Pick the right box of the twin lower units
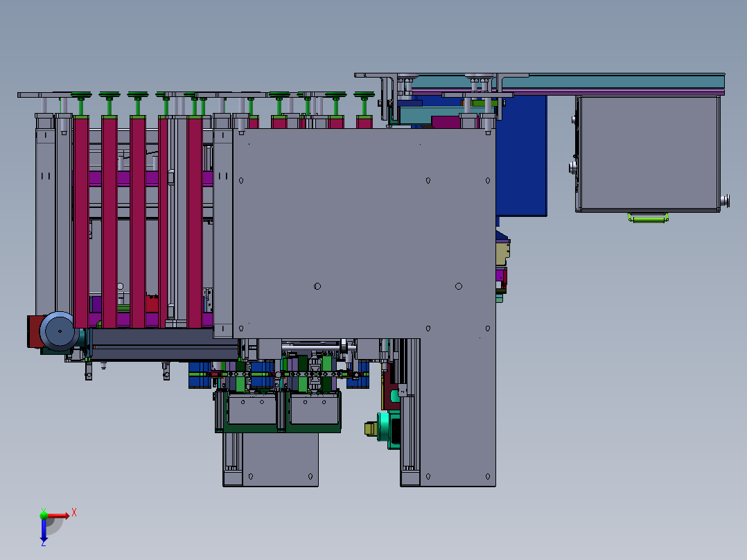This screenshot has height=560, width=747. tap(313, 411)
